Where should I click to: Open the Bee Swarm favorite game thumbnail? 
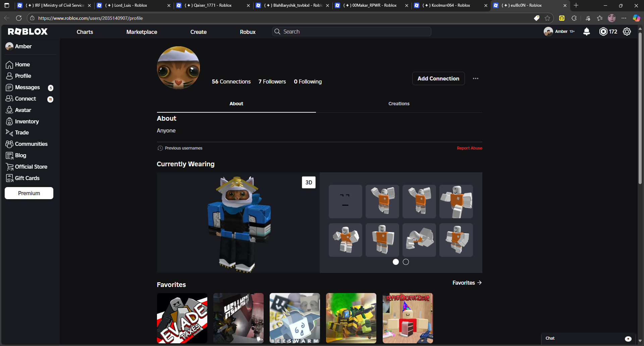tap(295, 318)
